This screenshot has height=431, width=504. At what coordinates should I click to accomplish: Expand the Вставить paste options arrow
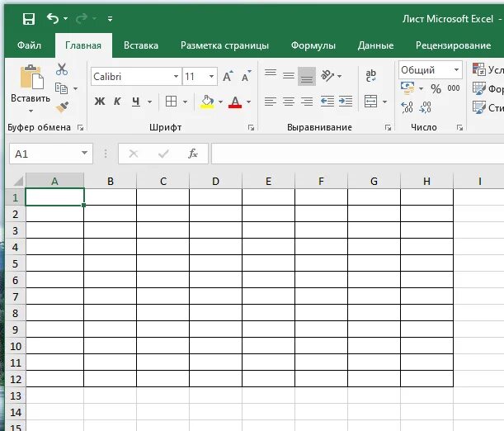[31, 111]
